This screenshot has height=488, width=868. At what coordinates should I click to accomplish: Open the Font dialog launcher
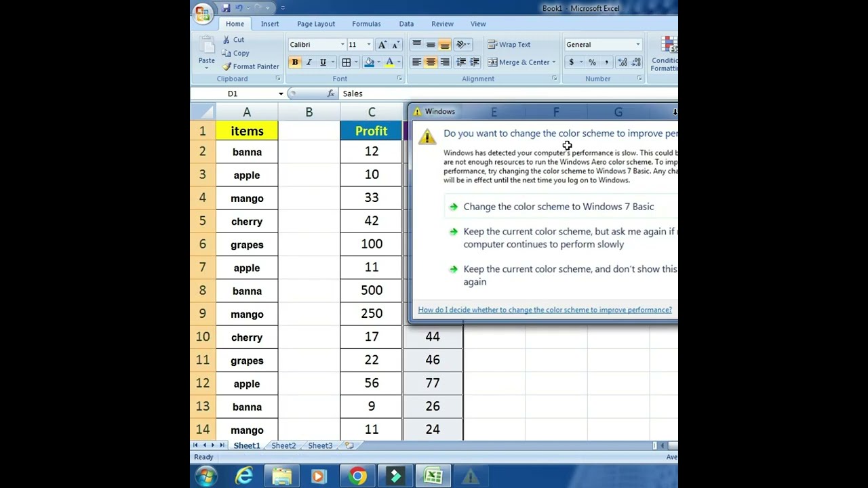[x=399, y=79]
